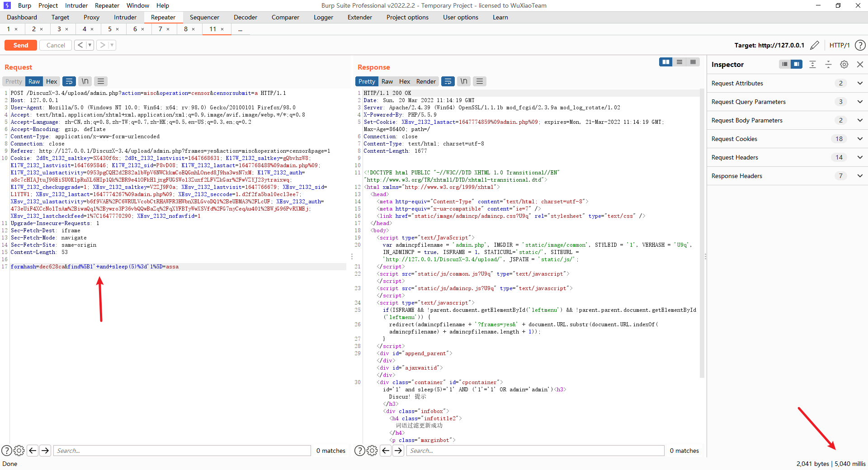Toggle show non-printable chars in Response pane
This screenshot has height=470, width=868.
click(464, 81)
